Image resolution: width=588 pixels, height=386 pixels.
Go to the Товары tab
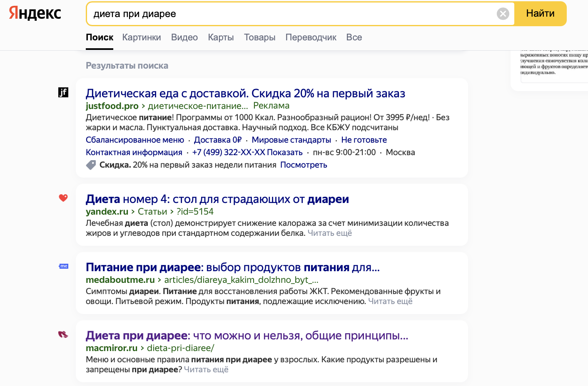tap(259, 37)
